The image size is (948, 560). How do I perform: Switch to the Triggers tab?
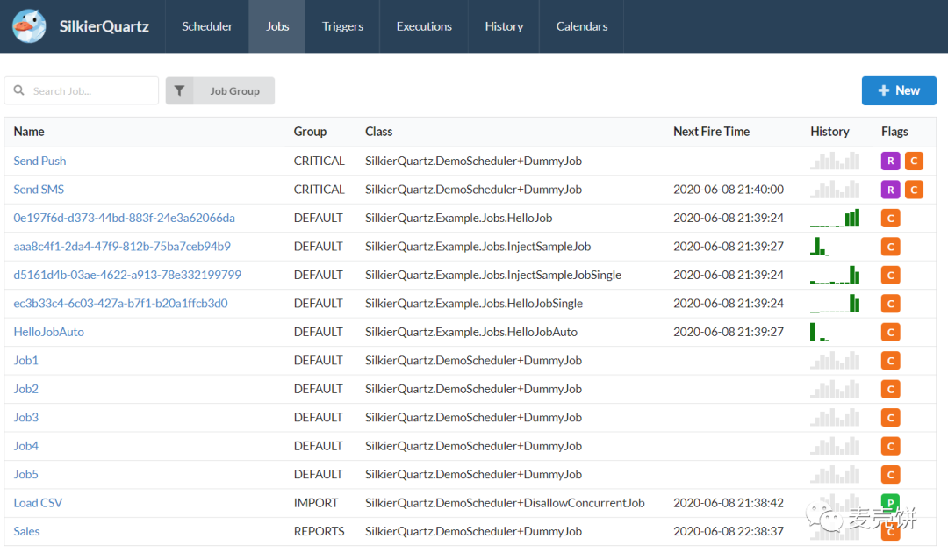click(x=342, y=26)
